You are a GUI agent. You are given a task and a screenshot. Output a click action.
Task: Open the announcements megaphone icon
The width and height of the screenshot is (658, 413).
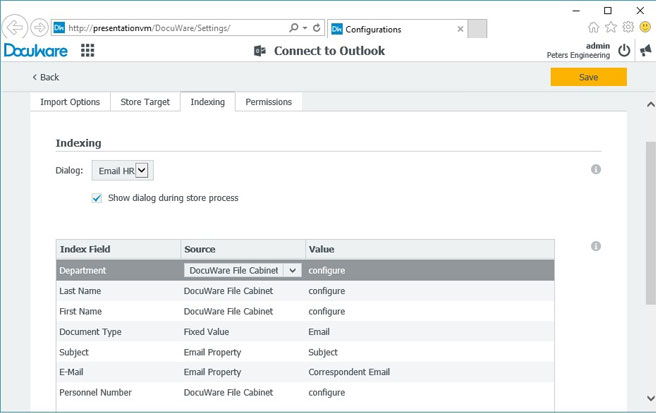click(645, 50)
